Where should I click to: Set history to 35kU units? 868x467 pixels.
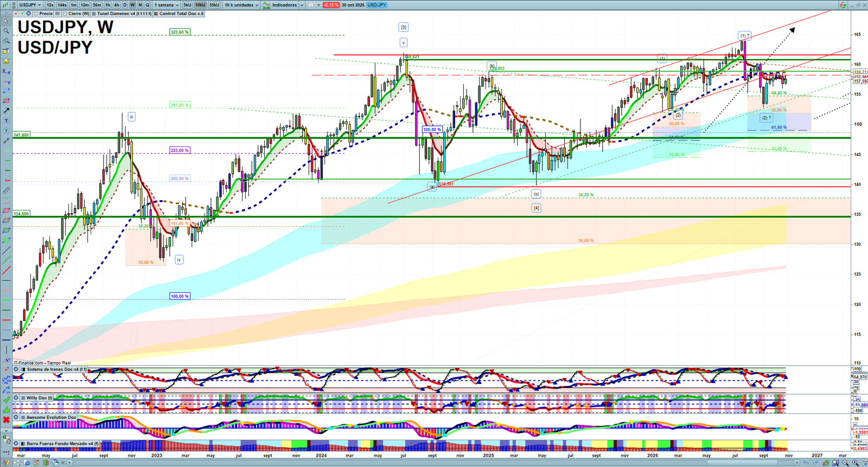214,5
